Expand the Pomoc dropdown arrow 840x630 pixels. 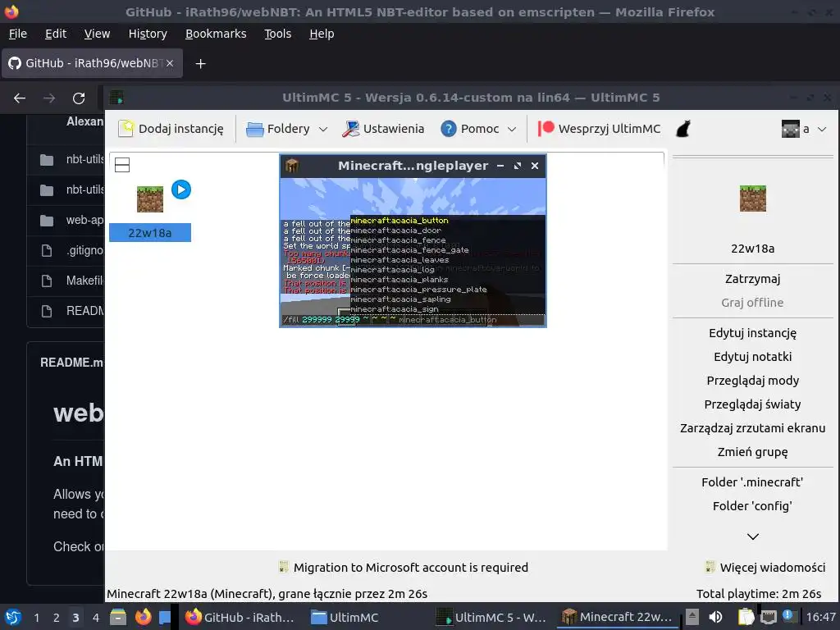(512, 129)
